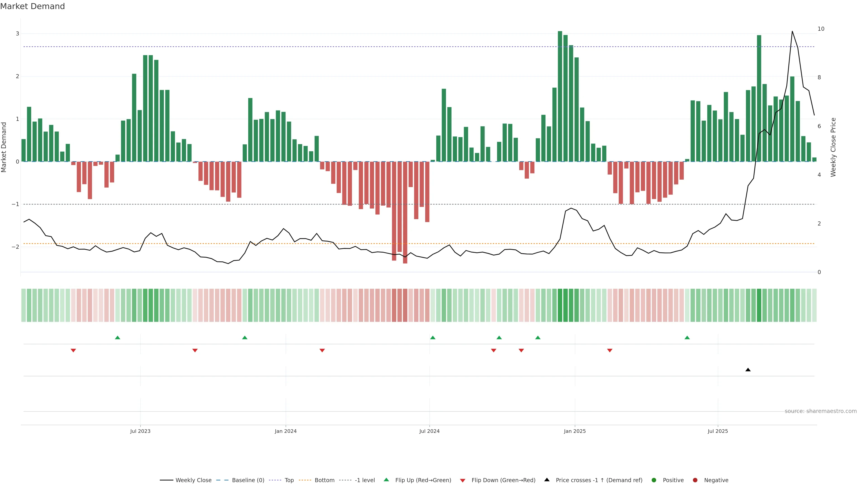Screen dimensions: 868x488
Task: Click the Jan 2024 axis label
Action: click(286, 431)
